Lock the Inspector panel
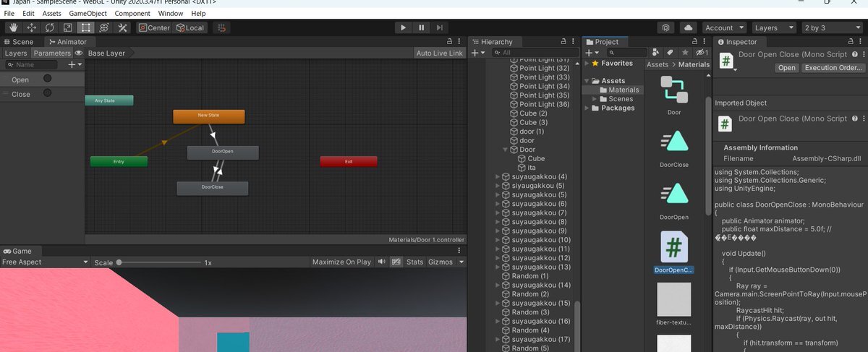Image resolution: width=868 pixels, height=352 pixels. pos(852,42)
